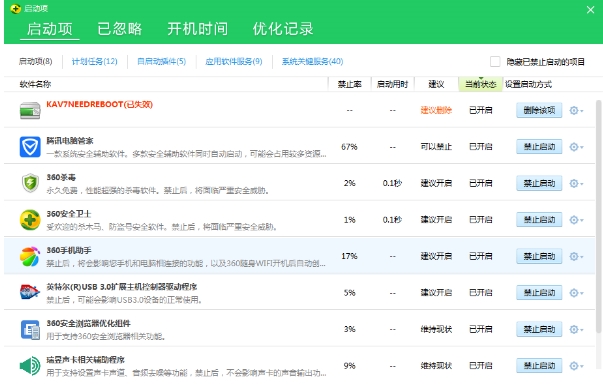The width and height of the screenshot is (603, 384).
Task: Click the KAV7NEEDREBOOT drive icon
Action: coord(30,110)
